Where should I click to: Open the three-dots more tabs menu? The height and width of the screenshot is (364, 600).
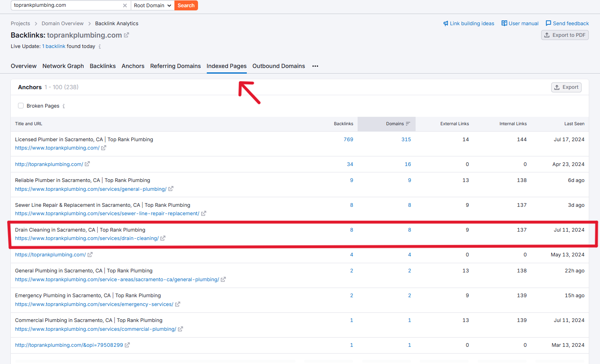(315, 66)
